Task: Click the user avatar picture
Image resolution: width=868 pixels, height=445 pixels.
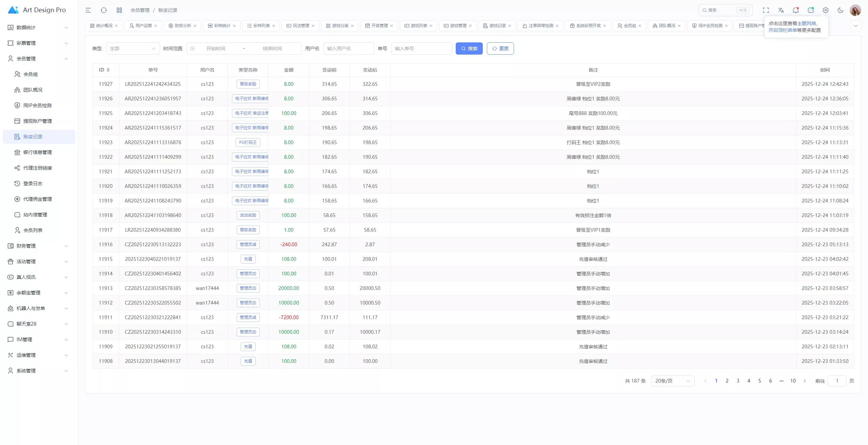Action: 855,10
